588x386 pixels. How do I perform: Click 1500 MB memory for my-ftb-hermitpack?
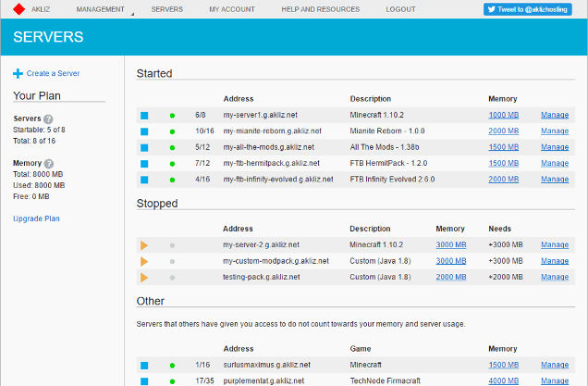click(x=504, y=163)
